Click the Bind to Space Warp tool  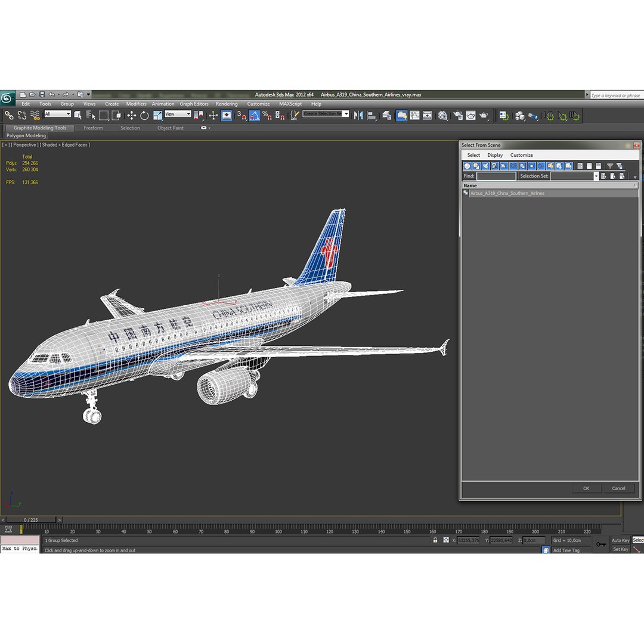35,116
